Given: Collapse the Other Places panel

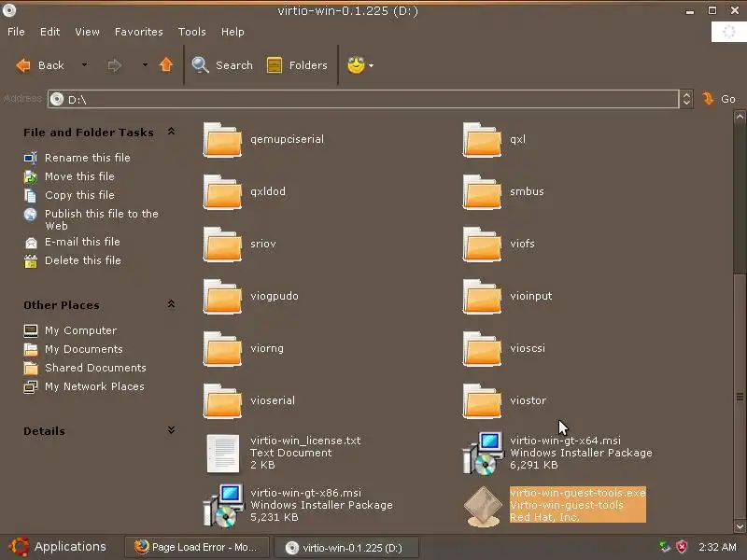Looking at the screenshot, I should pyautogui.click(x=171, y=304).
